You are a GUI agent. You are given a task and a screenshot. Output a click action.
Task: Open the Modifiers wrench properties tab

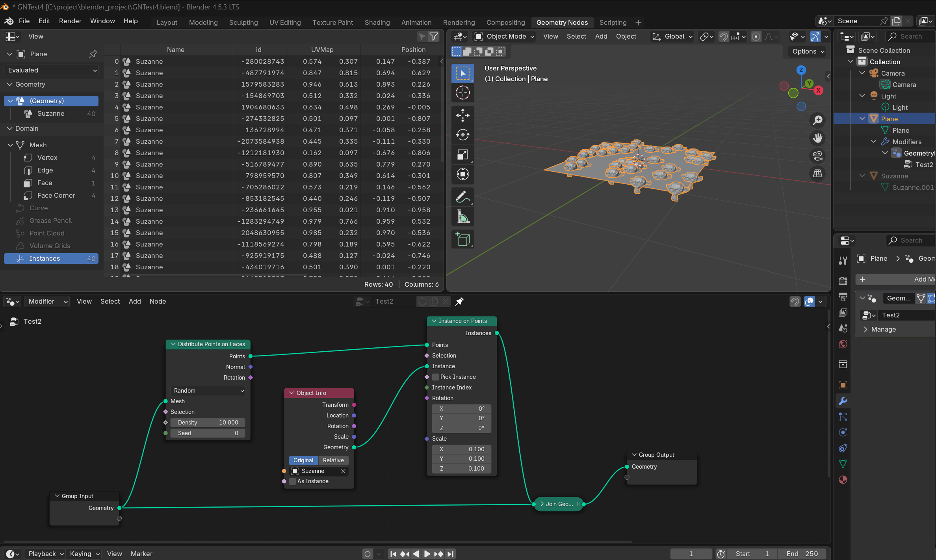pos(843,401)
